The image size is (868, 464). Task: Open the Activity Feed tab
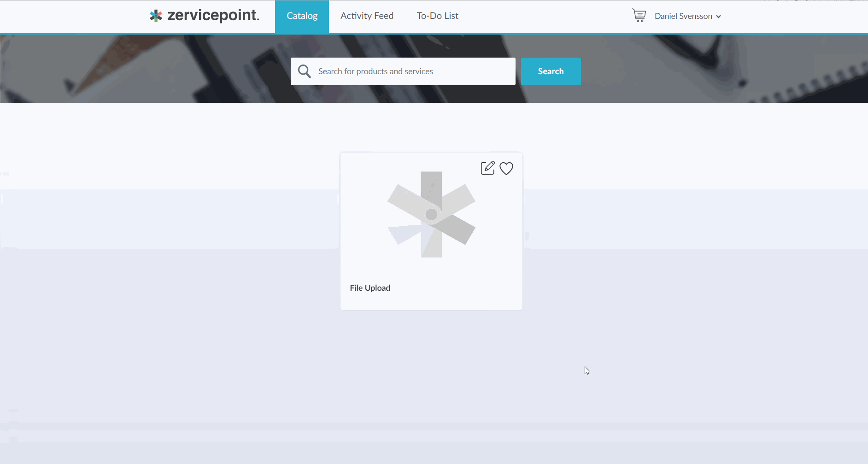point(367,16)
